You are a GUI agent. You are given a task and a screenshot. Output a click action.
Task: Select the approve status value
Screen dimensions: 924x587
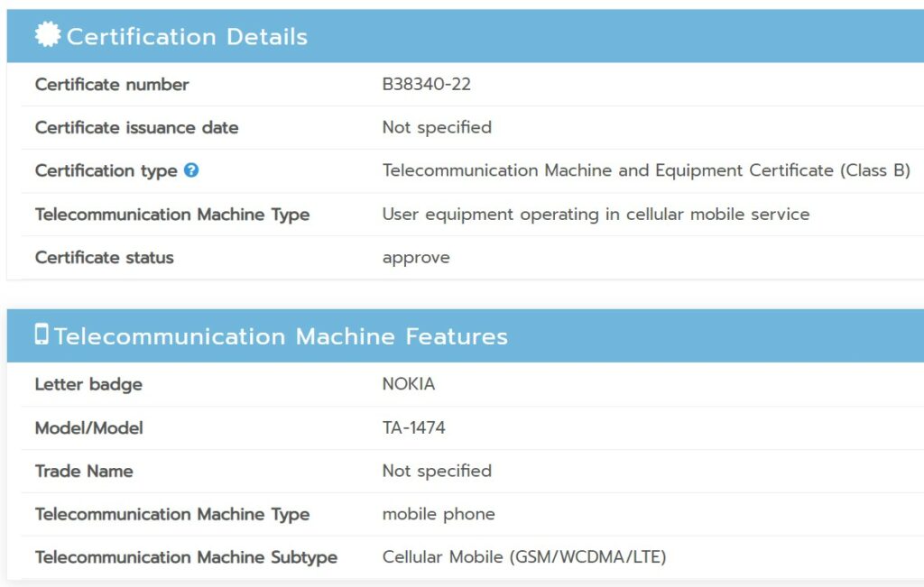[x=416, y=258]
